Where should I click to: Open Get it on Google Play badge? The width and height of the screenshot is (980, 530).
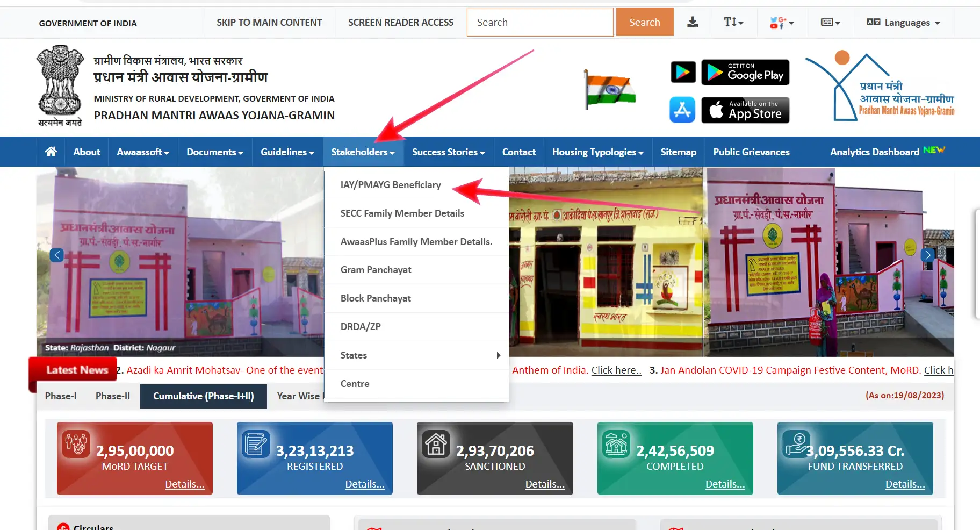(x=745, y=72)
